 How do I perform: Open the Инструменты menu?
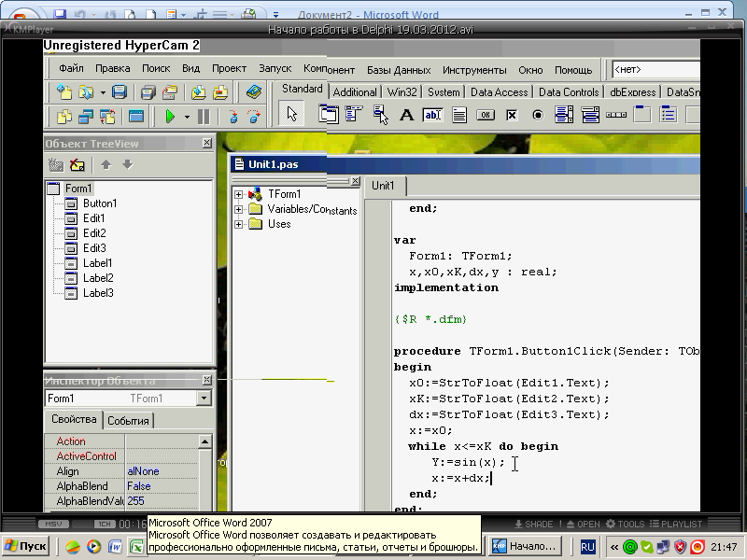click(x=474, y=71)
